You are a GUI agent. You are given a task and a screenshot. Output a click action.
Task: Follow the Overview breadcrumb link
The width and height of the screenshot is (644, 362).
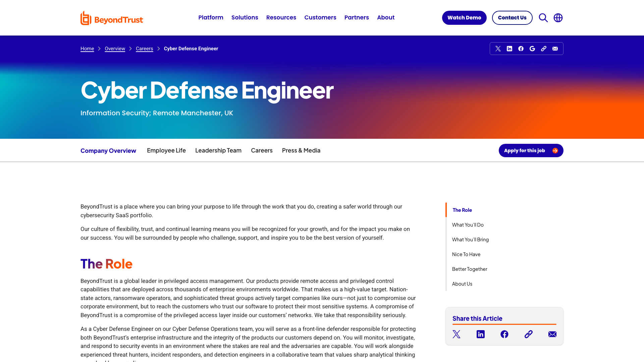coord(115,49)
